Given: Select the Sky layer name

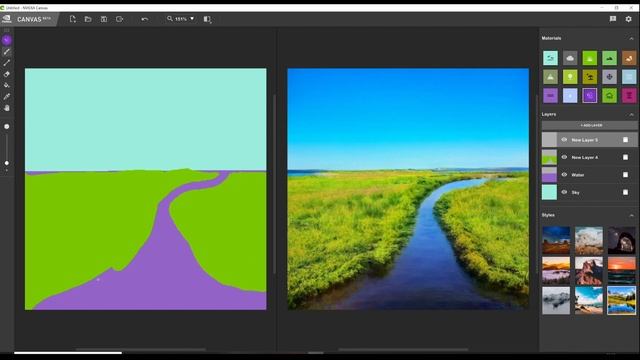Looking at the screenshot, I should pos(576,193).
